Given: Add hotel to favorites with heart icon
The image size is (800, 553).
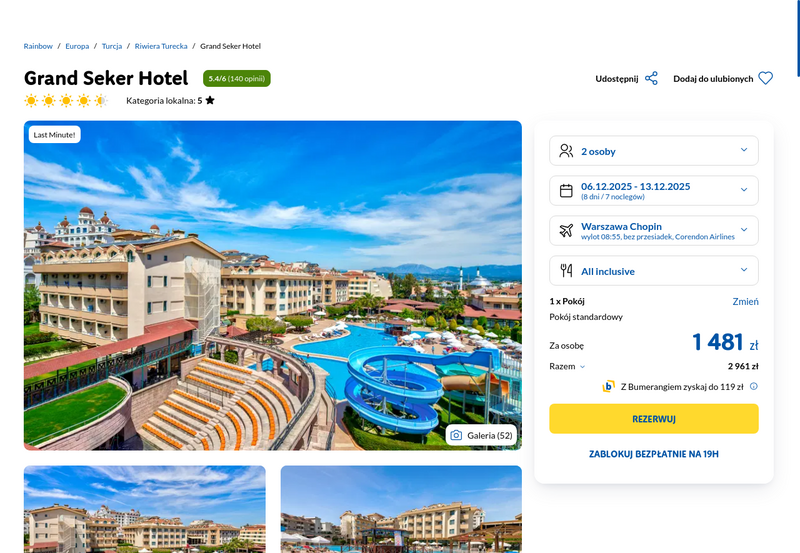Looking at the screenshot, I should coord(765,79).
